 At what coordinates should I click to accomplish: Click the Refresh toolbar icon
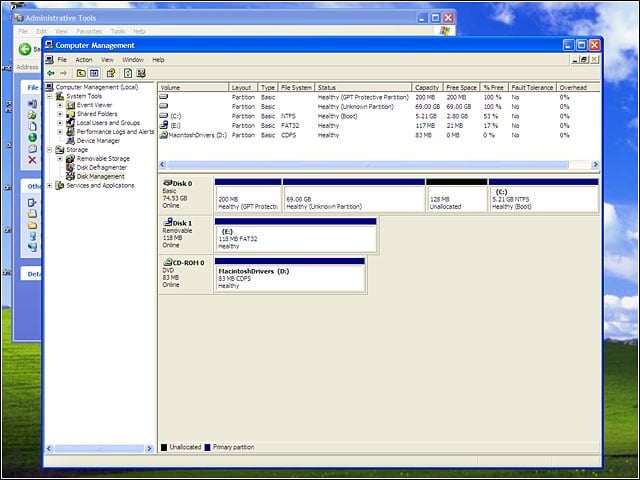[128, 73]
